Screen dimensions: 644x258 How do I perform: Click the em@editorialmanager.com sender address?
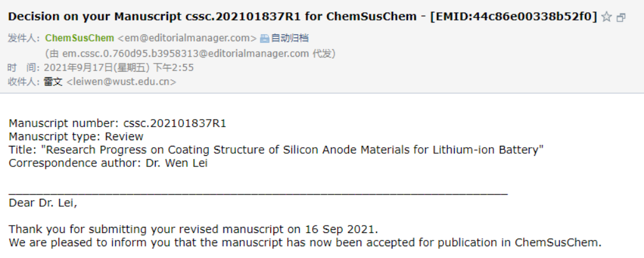[187, 38]
